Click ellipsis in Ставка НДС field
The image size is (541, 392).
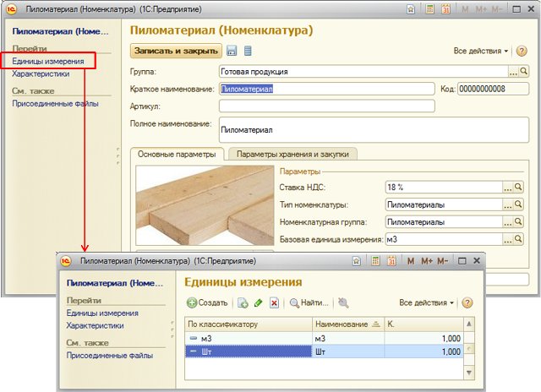click(x=508, y=187)
